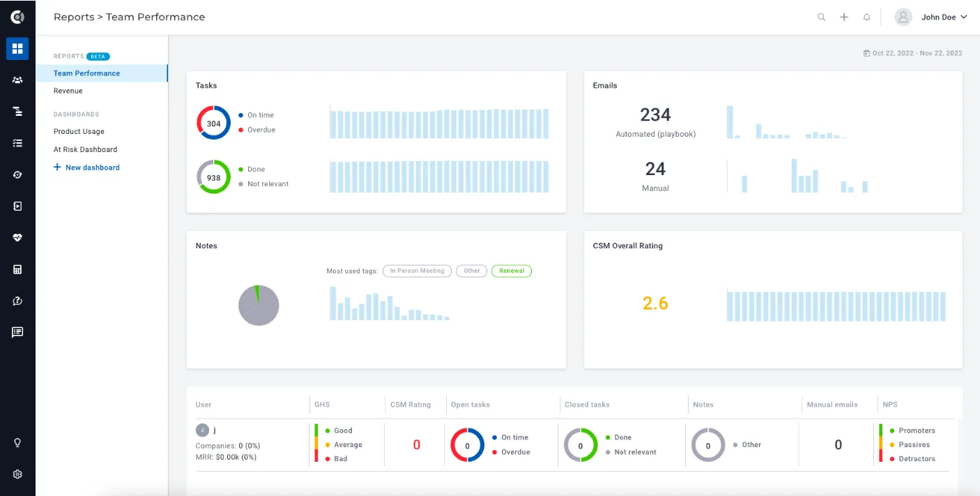Click the CSM Rating column header
Screen dimensions: 980x496
[411, 405]
